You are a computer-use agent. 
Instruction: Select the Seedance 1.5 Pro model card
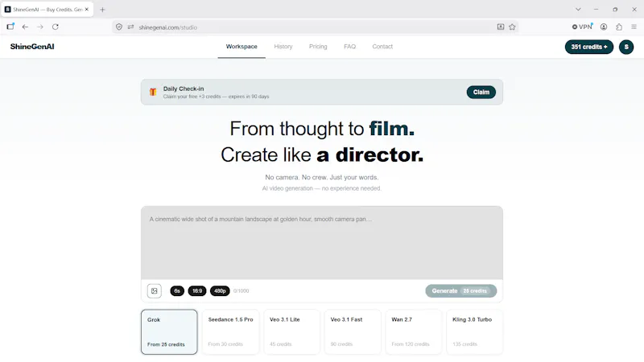[230, 331]
